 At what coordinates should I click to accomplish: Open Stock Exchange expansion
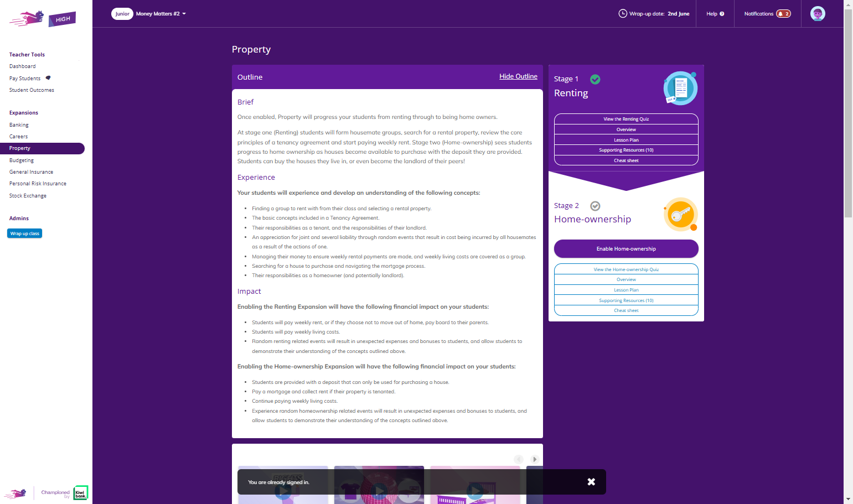coord(28,196)
